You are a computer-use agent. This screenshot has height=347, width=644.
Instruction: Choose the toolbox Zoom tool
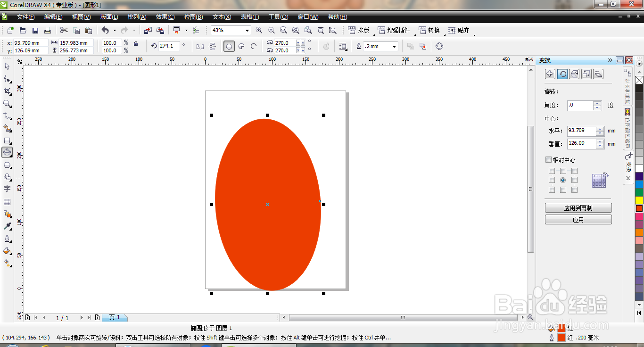[x=7, y=103]
